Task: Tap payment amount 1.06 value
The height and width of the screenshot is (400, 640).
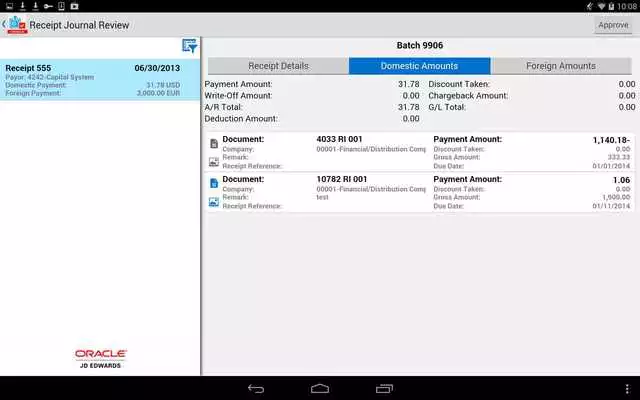Action: point(621,180)
